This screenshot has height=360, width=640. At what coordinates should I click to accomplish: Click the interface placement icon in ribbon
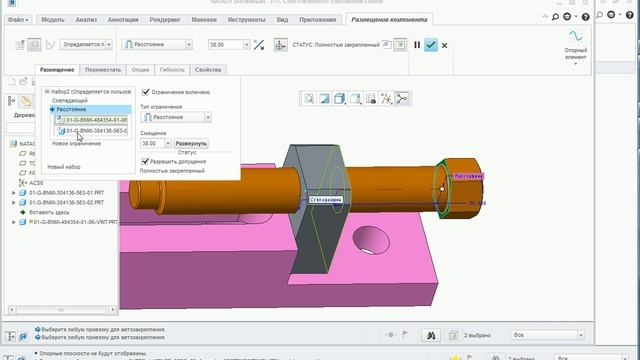pyautogui.click(x=20, y=44)
